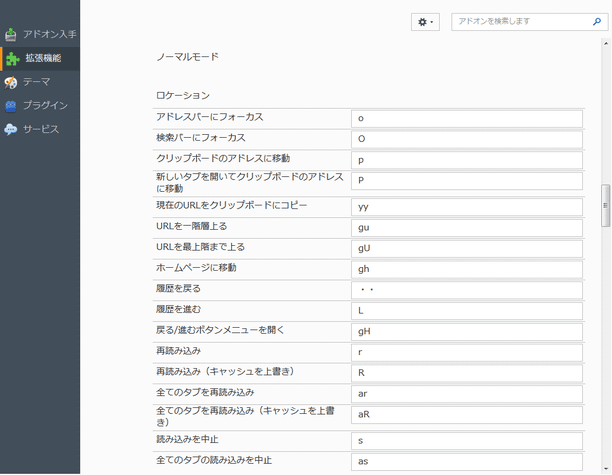Click the label 戻る/進むボタンメニューを開く
612x475 pixels.
(221, 330)
